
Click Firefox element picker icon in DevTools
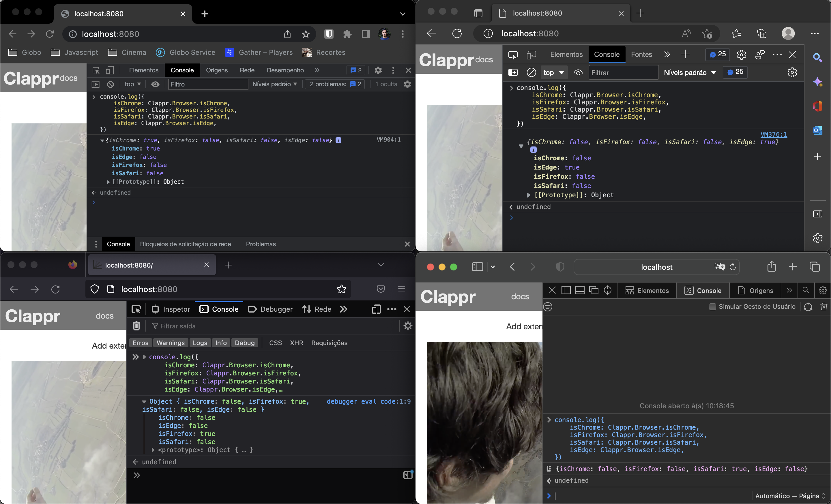[x=136, y=309]
